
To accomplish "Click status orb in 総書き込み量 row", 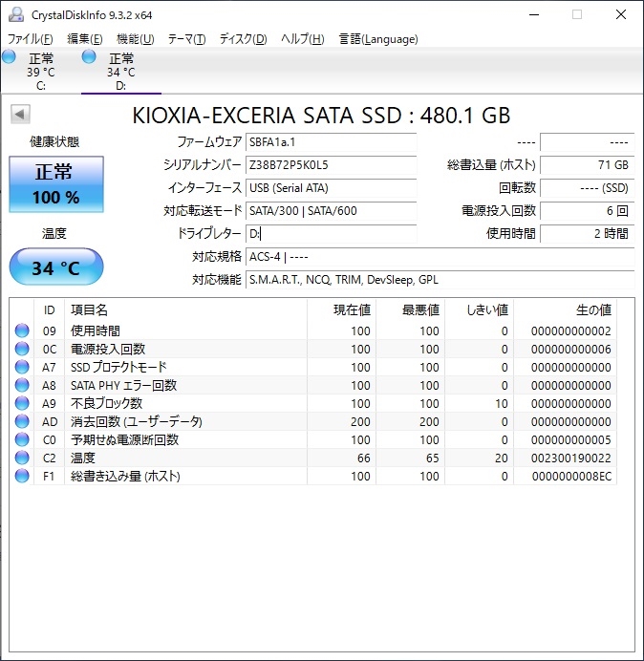I will [x=22, y=476].
